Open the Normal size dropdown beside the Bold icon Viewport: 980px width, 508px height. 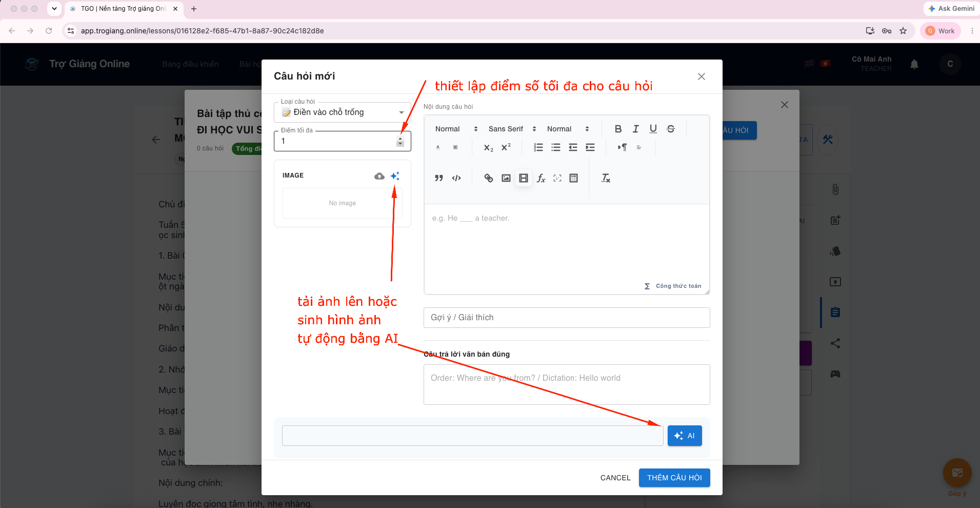568,129
